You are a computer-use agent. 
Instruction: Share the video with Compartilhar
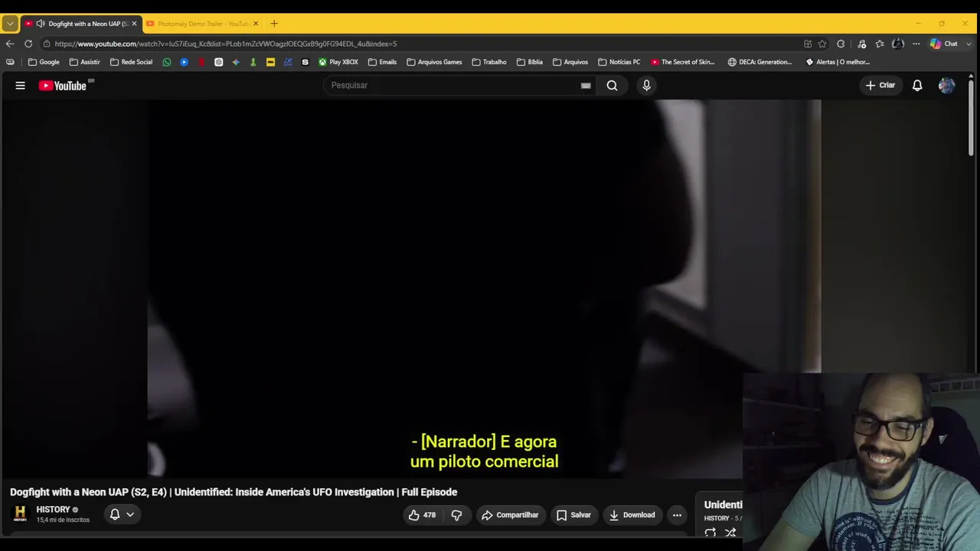[x=510, y=515]
